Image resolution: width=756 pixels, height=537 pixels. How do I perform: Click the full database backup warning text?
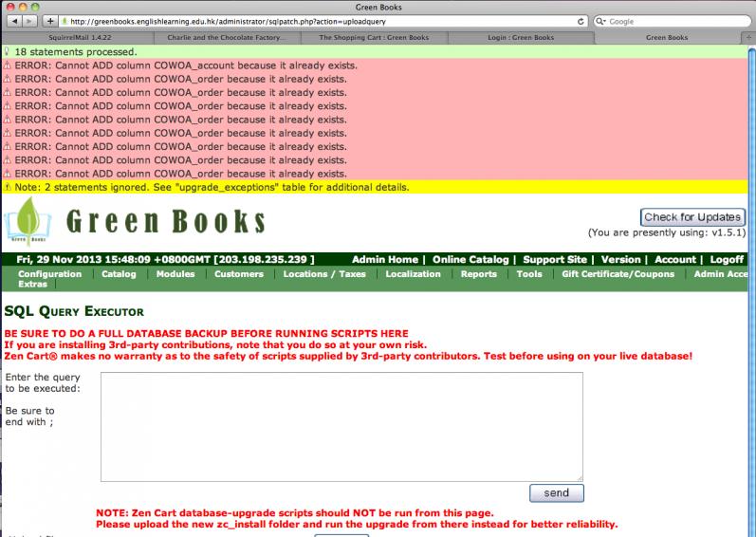(207, 334)
